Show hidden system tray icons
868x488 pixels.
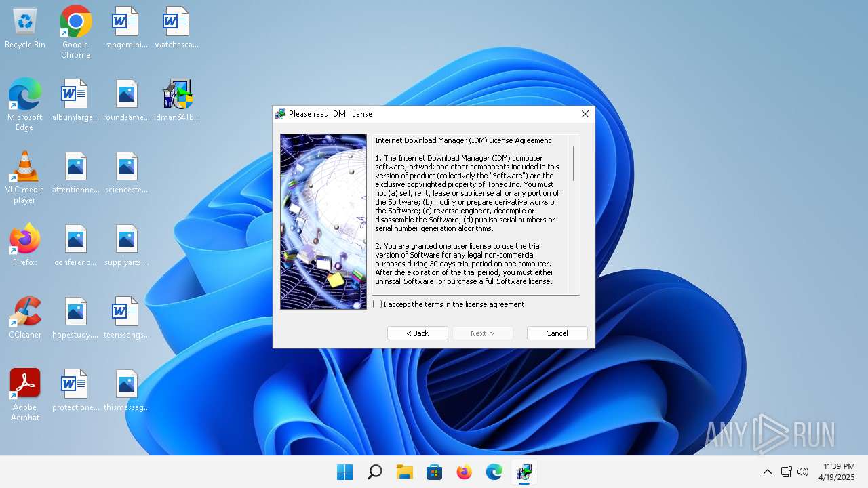[x=768, y=472]
